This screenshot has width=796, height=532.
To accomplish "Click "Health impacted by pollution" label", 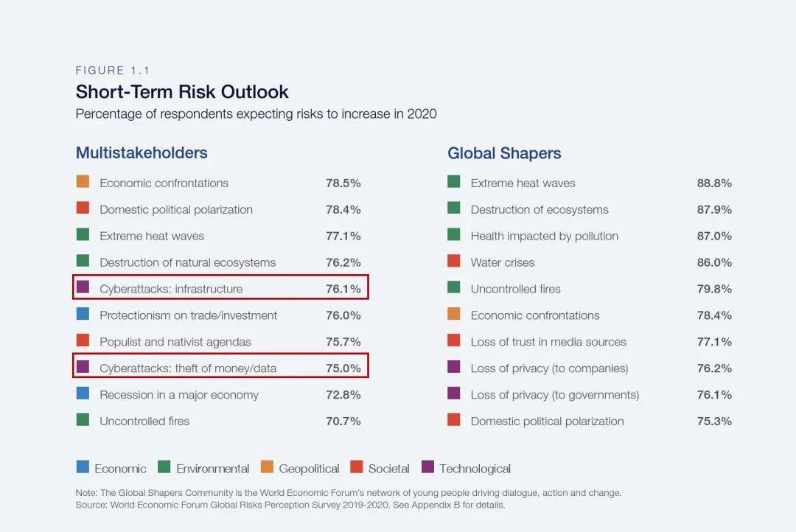I will point(545,236).
